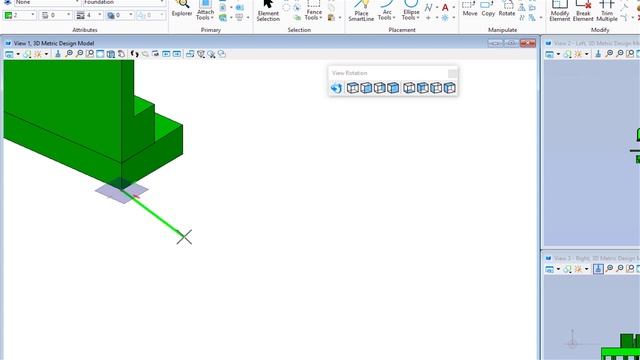Screen dimensions: 640x360
Task: Select the Rotate tool in Manipulate group
Action: pyautogui.click(x=507, y=8)
